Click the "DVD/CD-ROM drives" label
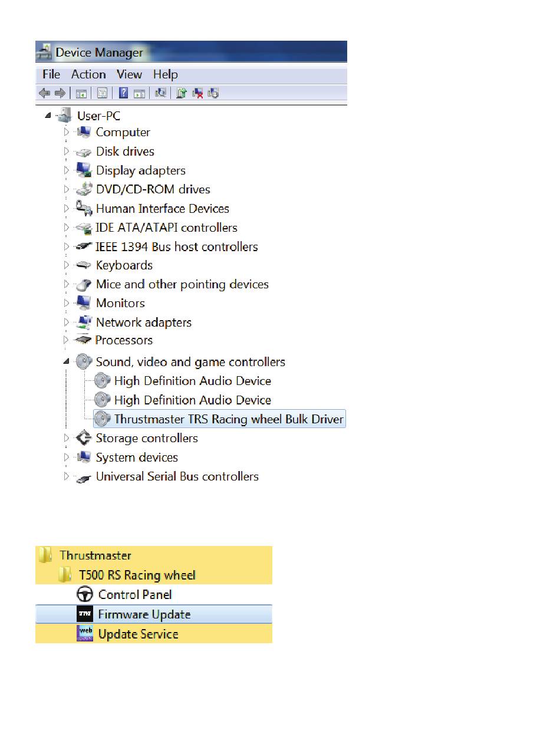This screenshot has height=747, width=560. click(153, 189)
